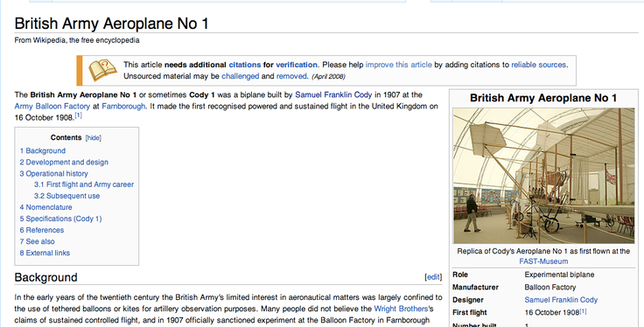Screen dimensions: 644x327
Task: Click the 'removed' link
Action: pos(291,76)
